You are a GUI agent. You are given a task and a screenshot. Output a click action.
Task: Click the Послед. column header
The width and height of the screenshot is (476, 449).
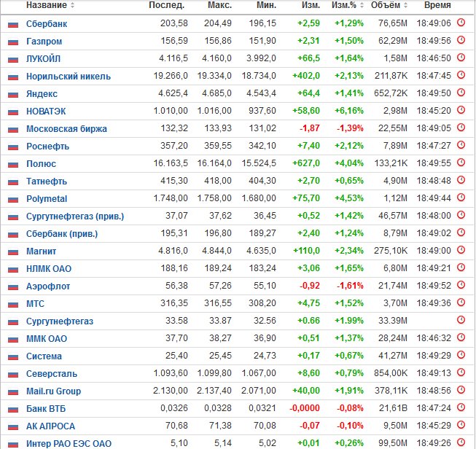(x=167, y=5)
